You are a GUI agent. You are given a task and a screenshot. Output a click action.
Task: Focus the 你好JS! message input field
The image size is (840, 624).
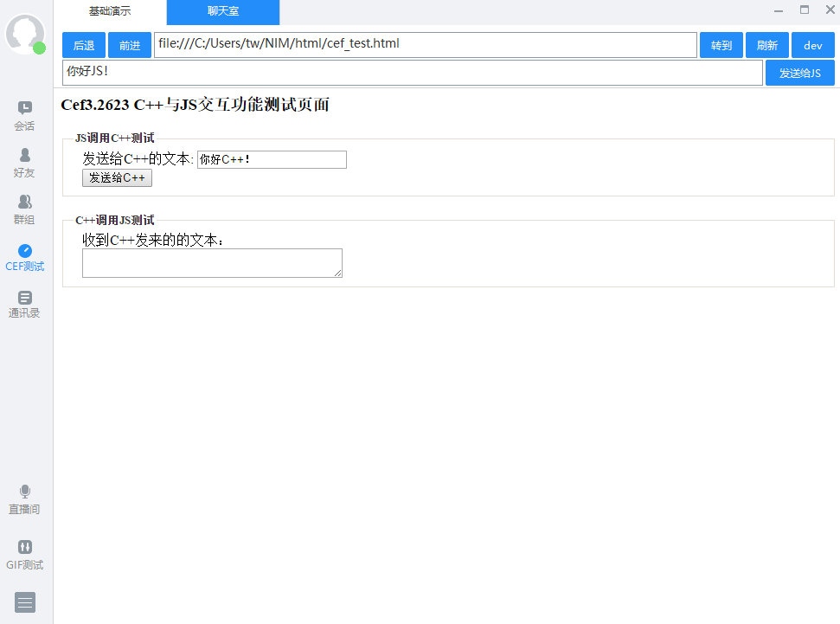[413, 73]
